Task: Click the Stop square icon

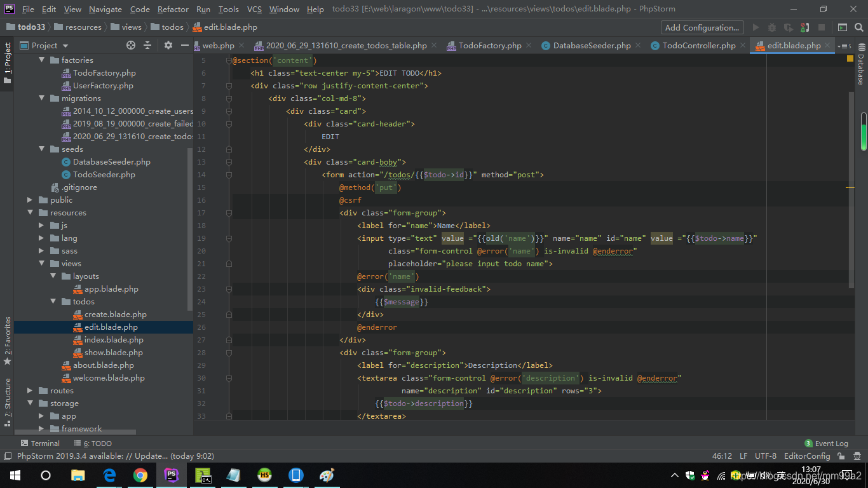Action: point(822,27)
